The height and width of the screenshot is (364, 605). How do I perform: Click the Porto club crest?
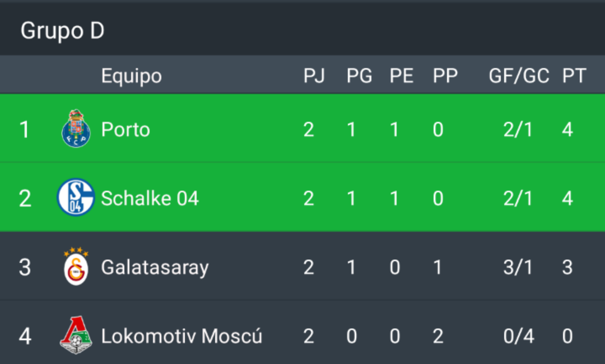(76, 128)
